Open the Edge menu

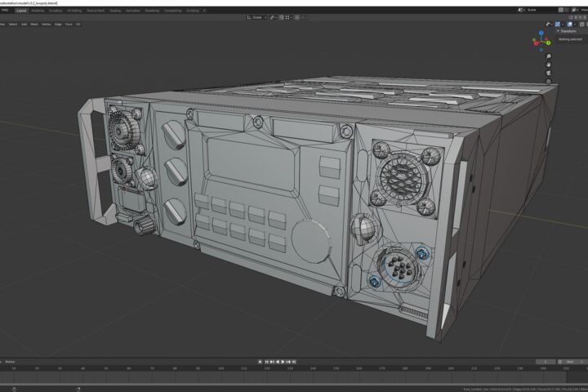point(58,24)
